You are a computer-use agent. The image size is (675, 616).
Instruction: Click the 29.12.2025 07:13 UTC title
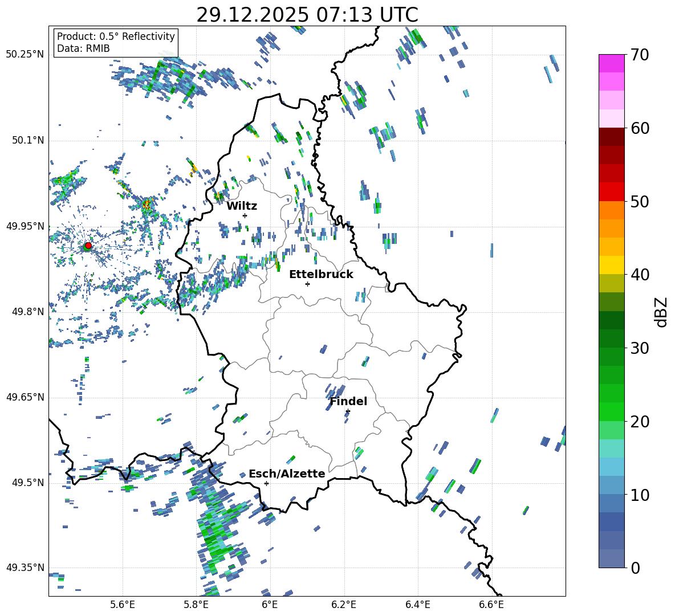(x=307, y=14)
